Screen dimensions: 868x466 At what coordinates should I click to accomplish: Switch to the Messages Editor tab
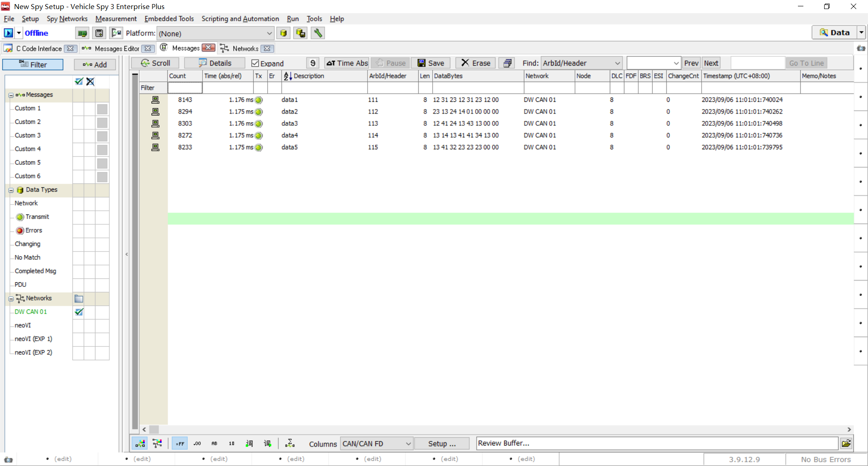click(x=117, y=48)
